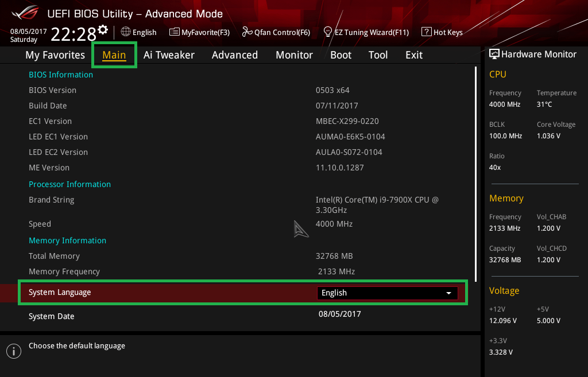Select the Main tab

click(114, 55)
